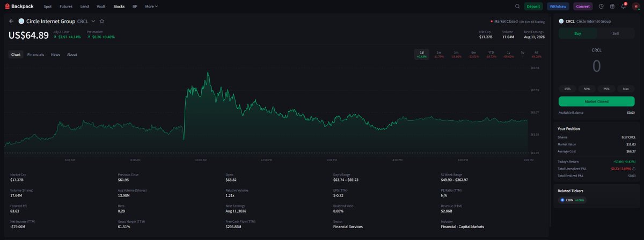The height and width of the screenshot is (240, 644).
Task: Click the Market Closed status indicator
Action: point(504,21)
